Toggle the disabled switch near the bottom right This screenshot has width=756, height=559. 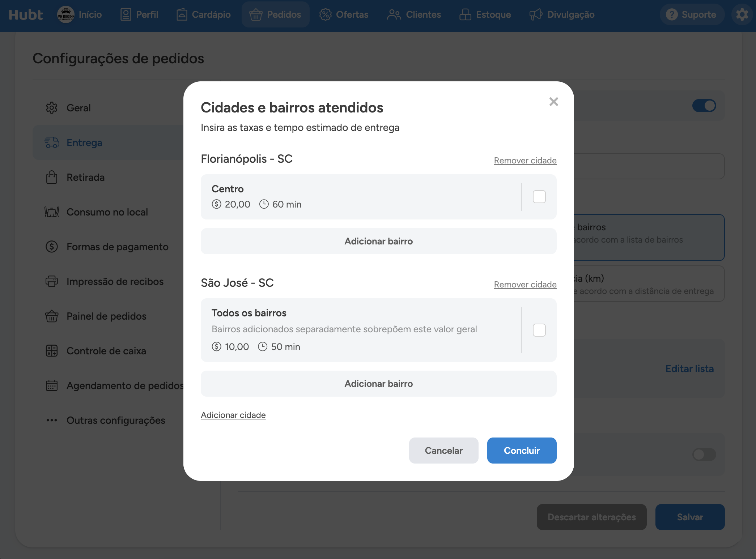pos(704,455)
